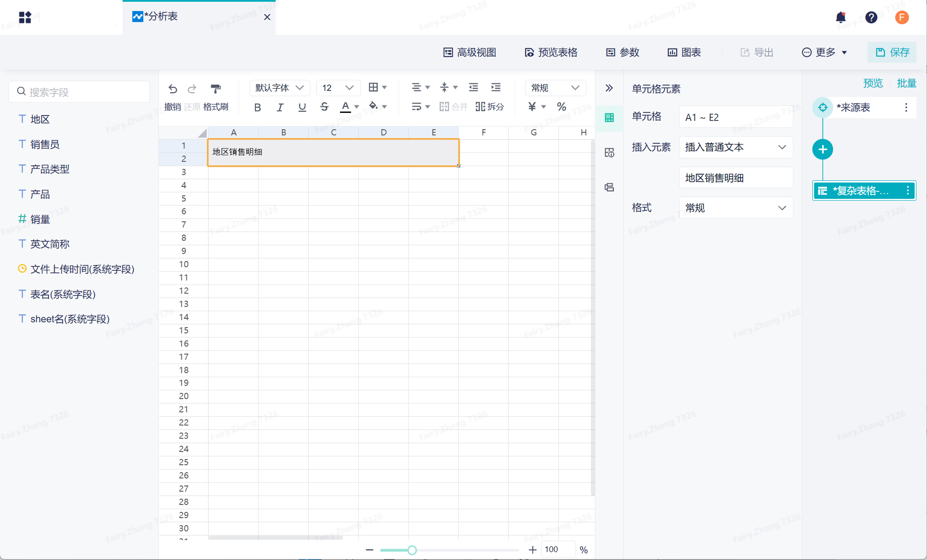Open the font size 12 dropdown
This screenshot has width=927, height=560.
tap(338, 88)
